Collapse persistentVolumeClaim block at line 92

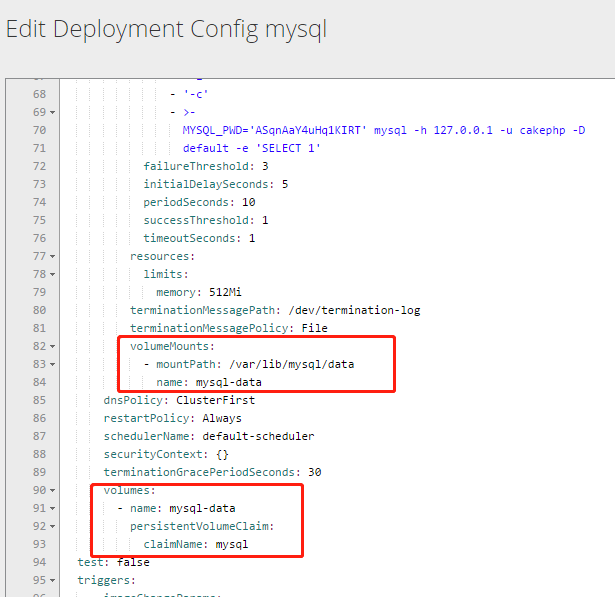pyautogui.click(x=52, y=526)
